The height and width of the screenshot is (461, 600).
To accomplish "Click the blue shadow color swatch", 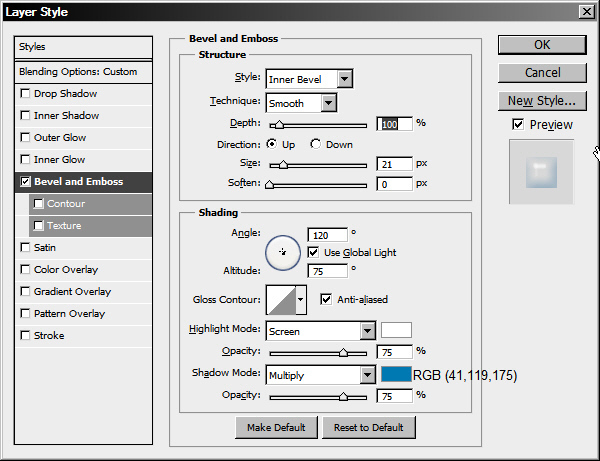I will pyautogui.click(x=396, y=376).
